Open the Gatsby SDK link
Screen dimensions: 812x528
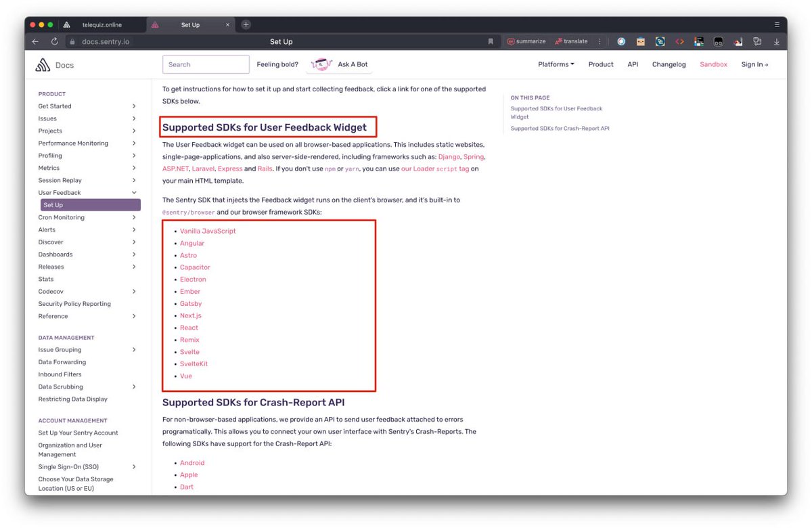click(191, 303)
